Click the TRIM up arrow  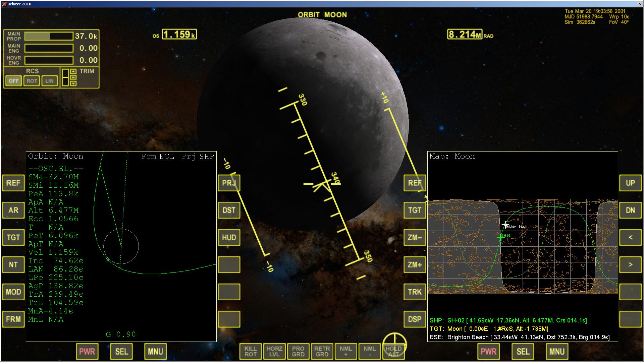pyautogui.click(x=73, y=71)
